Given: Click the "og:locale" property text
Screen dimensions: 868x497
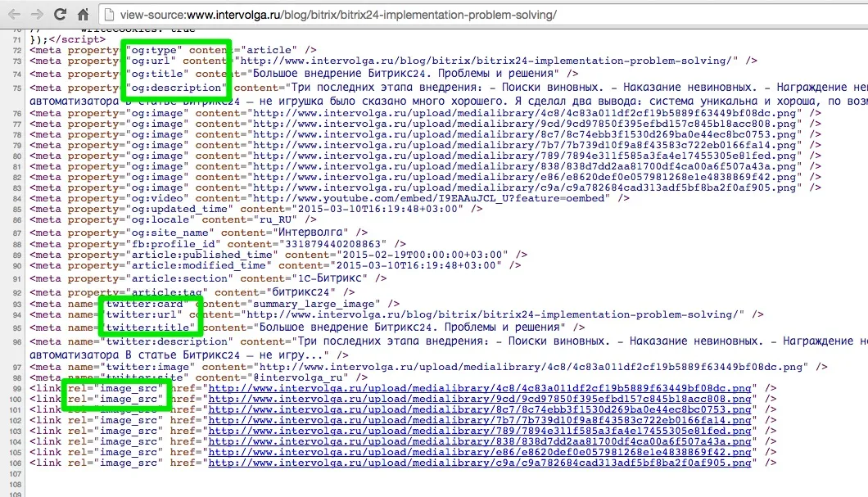Looking at the screenshot, I should (x=160, y=219).
